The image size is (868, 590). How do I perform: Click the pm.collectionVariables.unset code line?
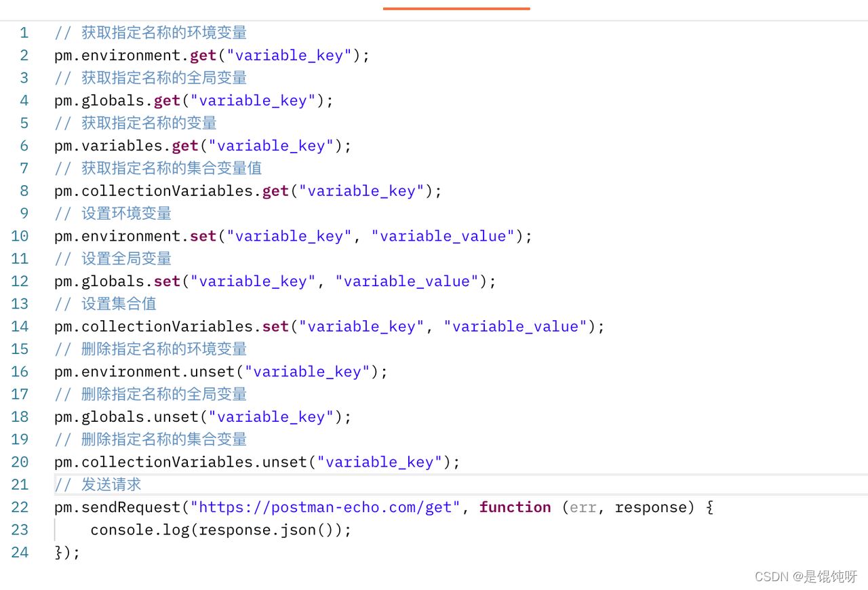coord(258,463)
